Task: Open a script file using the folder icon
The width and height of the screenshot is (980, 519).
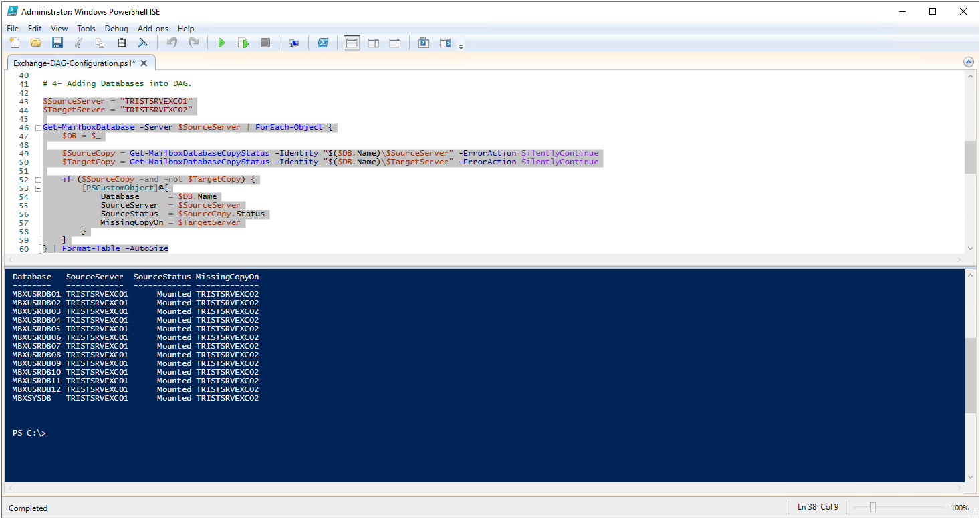Action: [36, 43]
